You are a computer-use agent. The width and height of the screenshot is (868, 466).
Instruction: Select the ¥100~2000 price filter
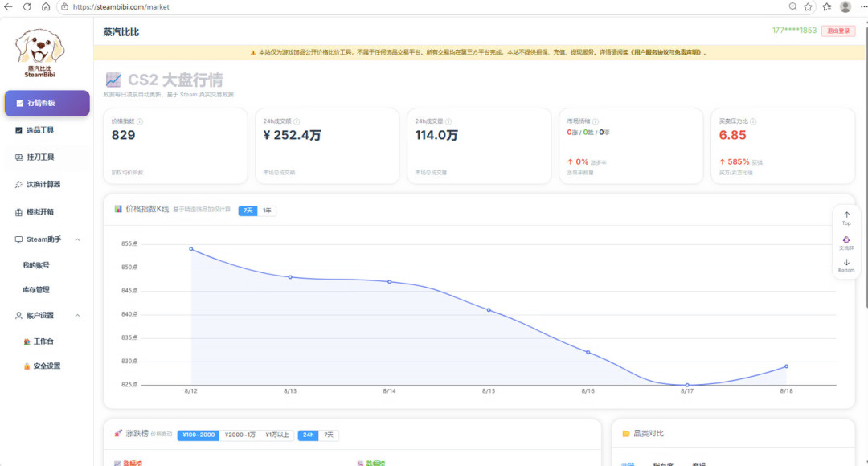(199, 435)
